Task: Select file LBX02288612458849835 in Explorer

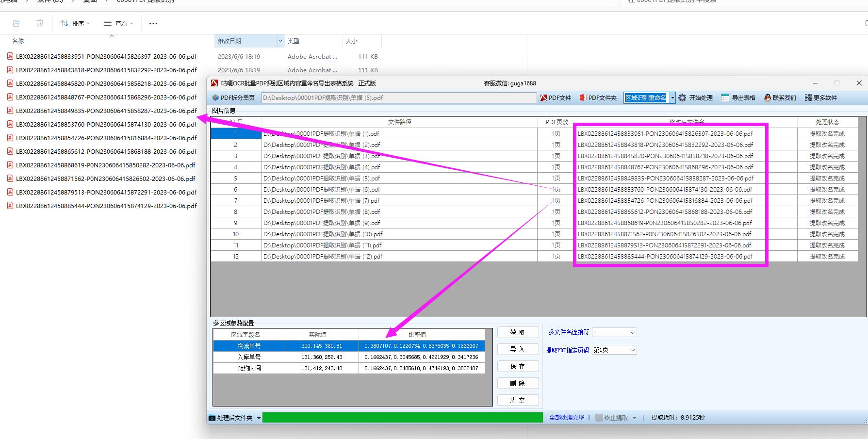Action: (106, 111)
